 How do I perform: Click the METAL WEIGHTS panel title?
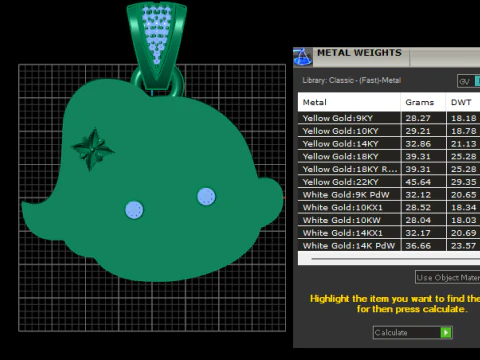coord(359,53)
